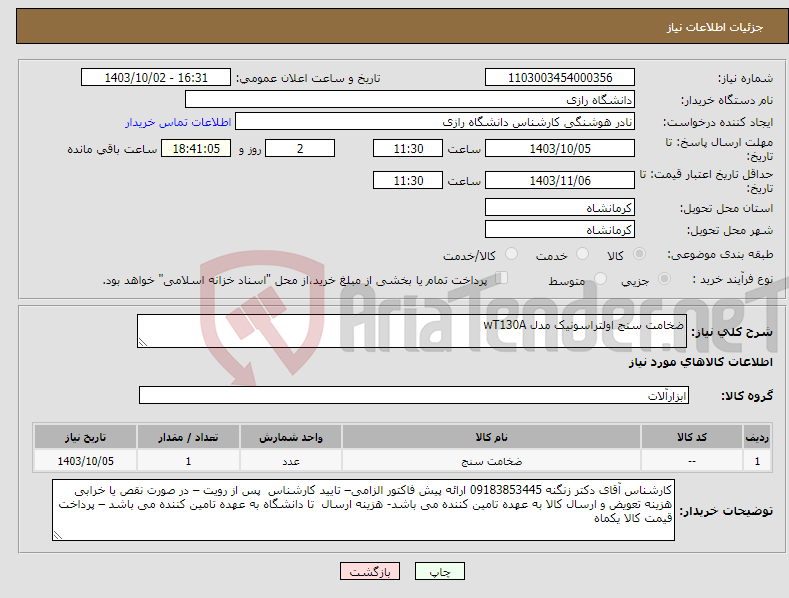
Task: Select the جزیی purchase type radio
Action: pyautogui.click(x=664, y=278)
